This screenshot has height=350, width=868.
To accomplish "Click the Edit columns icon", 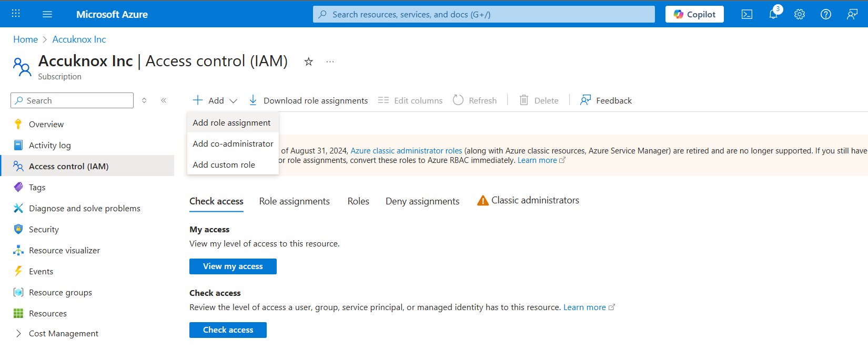I will [x=383, y=100].
